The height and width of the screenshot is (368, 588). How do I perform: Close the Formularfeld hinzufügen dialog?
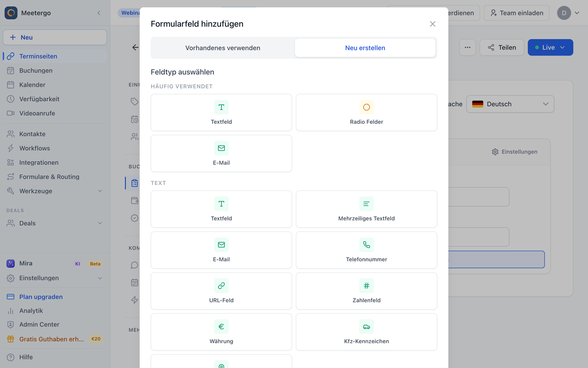coord(433,24)
